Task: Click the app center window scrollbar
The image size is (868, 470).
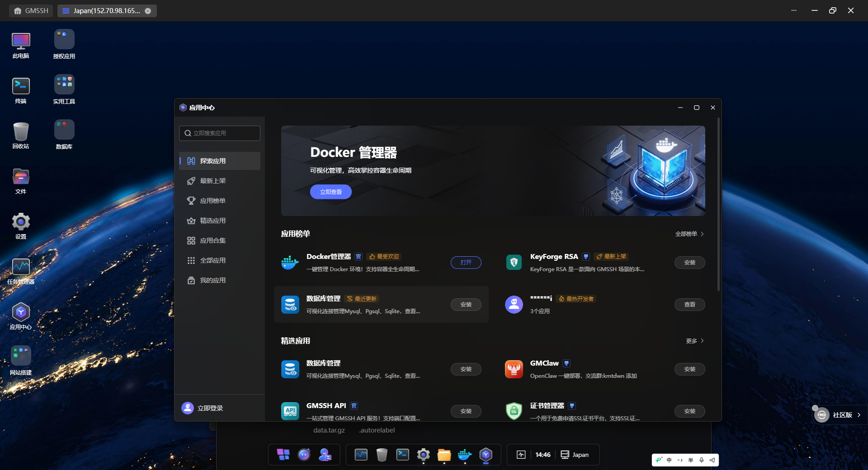Action: 718,204
